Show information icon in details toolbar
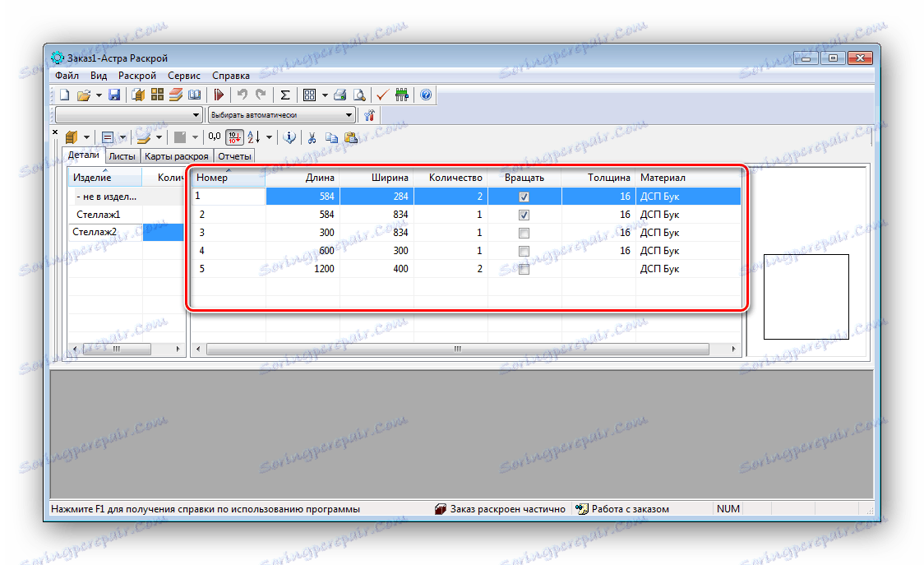 pyautogui.click(x=289, y=137)
